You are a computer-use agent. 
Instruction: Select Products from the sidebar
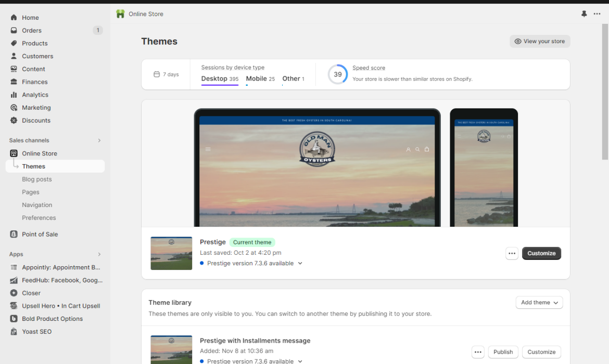pos(34,43)
